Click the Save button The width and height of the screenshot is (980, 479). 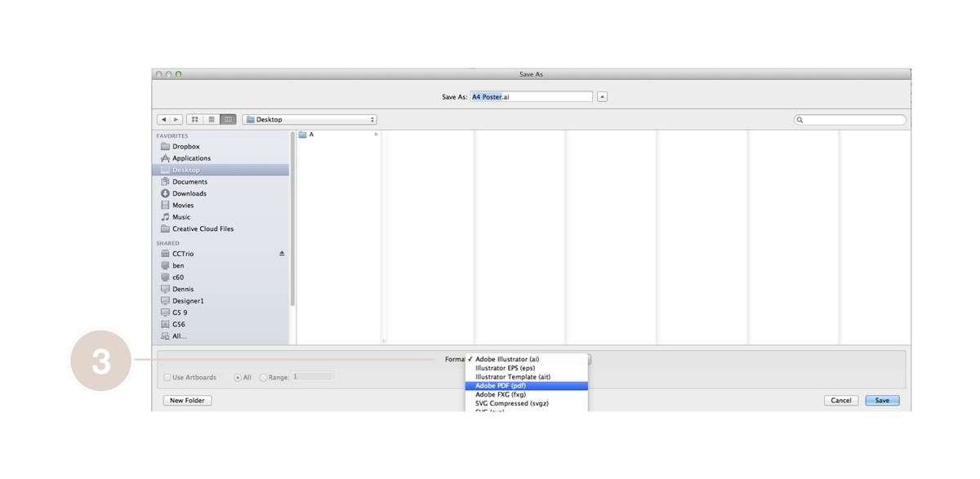(x=882, y=401)
